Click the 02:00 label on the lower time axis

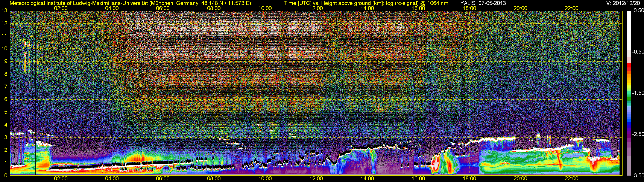61,179
